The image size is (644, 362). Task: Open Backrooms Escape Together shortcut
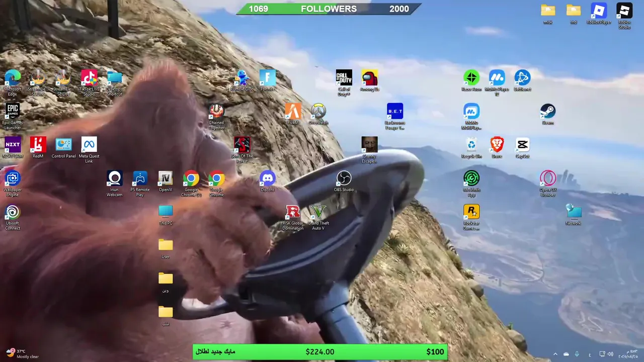click(395, 117)
